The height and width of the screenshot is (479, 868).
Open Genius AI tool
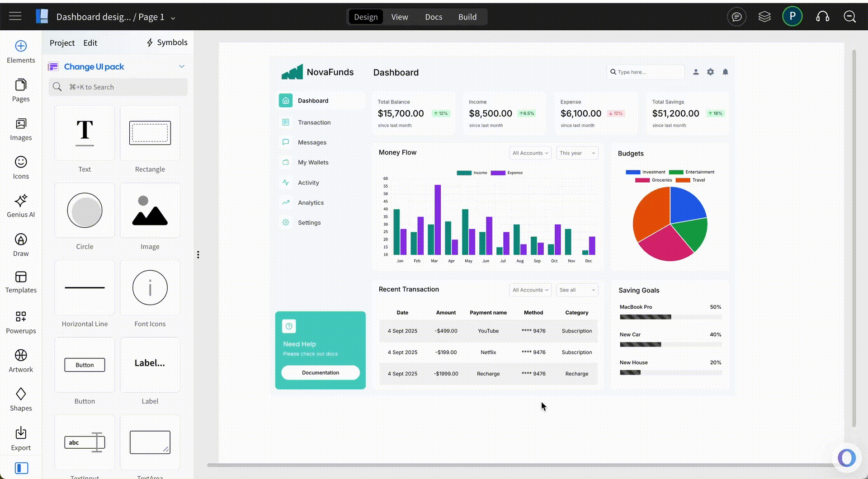[x=21, y=206]
